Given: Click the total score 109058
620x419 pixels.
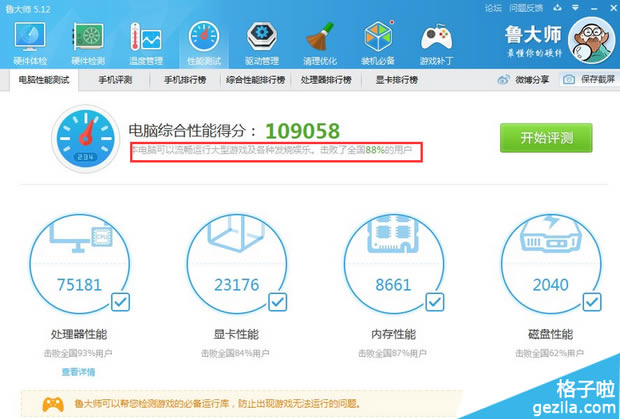Looking at the screenshot, I should pyautogui.click(x=302, y=131).
